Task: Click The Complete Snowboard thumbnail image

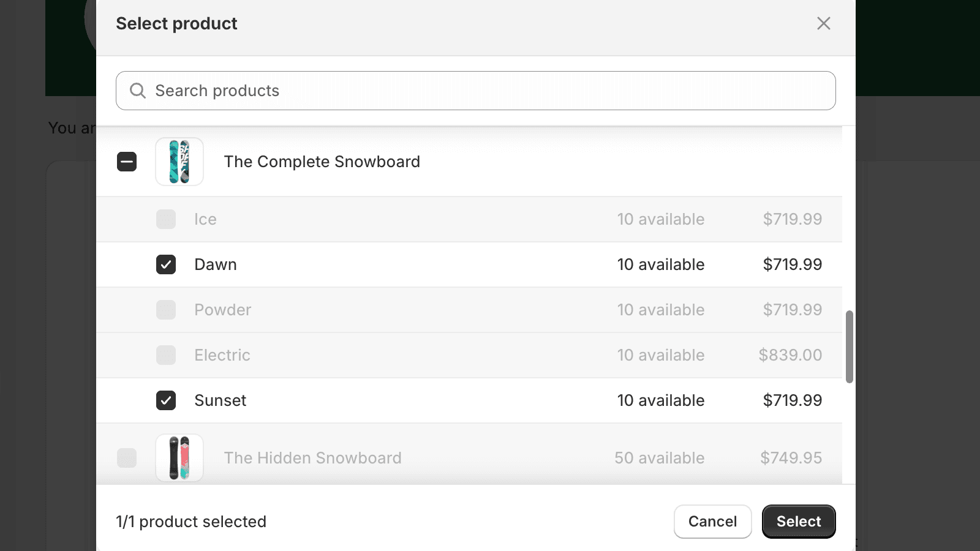Action: [x=179, y=162]
